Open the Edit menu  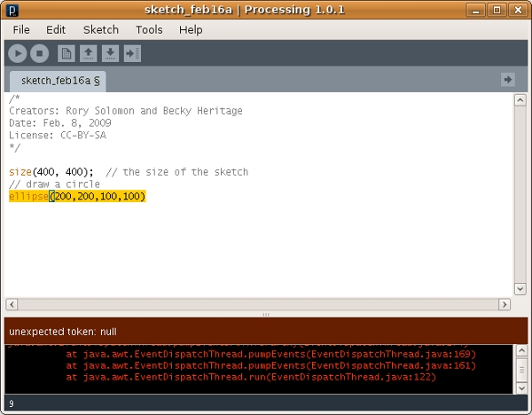click(x=56, y=29)
